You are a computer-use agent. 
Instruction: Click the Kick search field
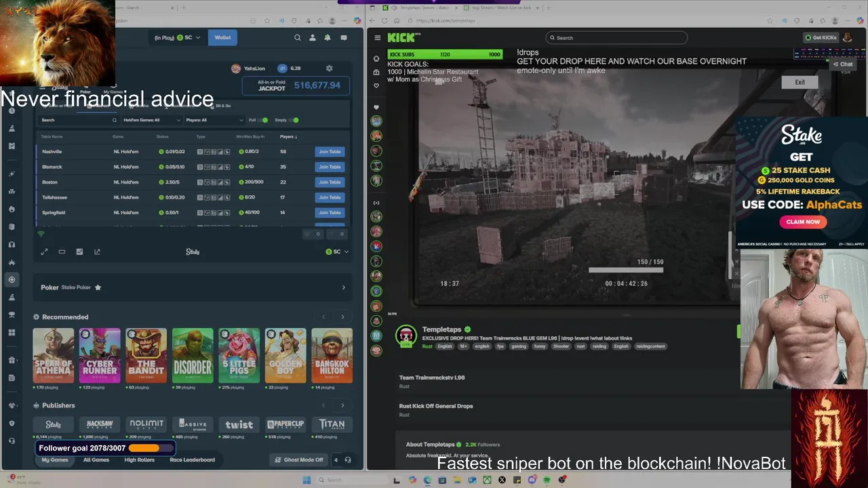[x=616, y=38]
